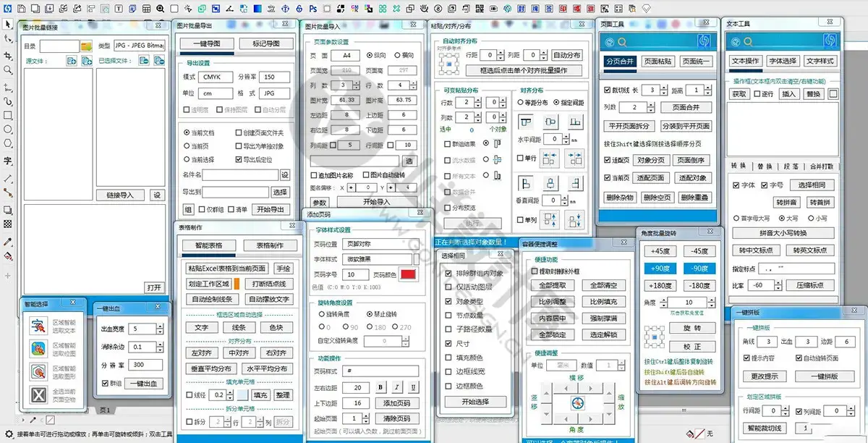Select 旋转角度 radio in 添加页码
Viewport: 868px width, 443px height.
point(322,315)
